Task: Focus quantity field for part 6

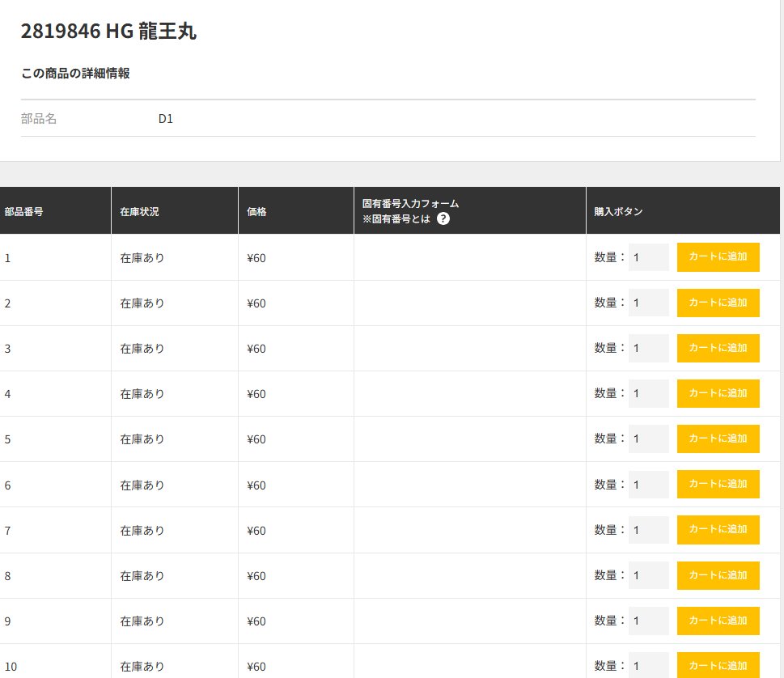Action: (649, 485)
